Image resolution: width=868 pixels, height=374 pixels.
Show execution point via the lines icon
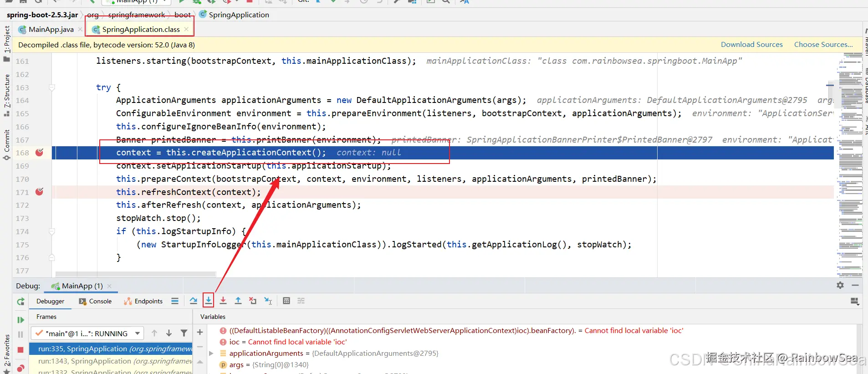point(175,301)
